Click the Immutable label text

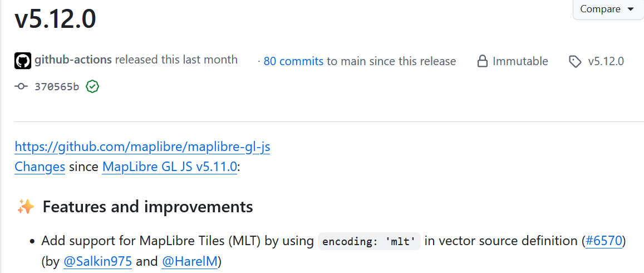coord(520,61)
